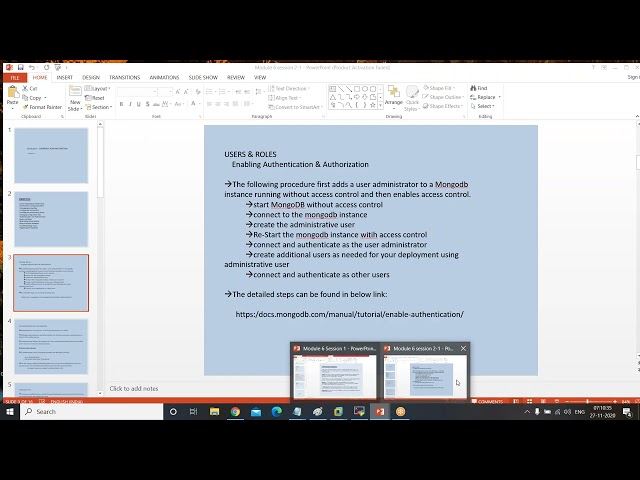Start slideshow from beginning via quick access icon
The width and height of the screenshot is (640, 480).
58,67
